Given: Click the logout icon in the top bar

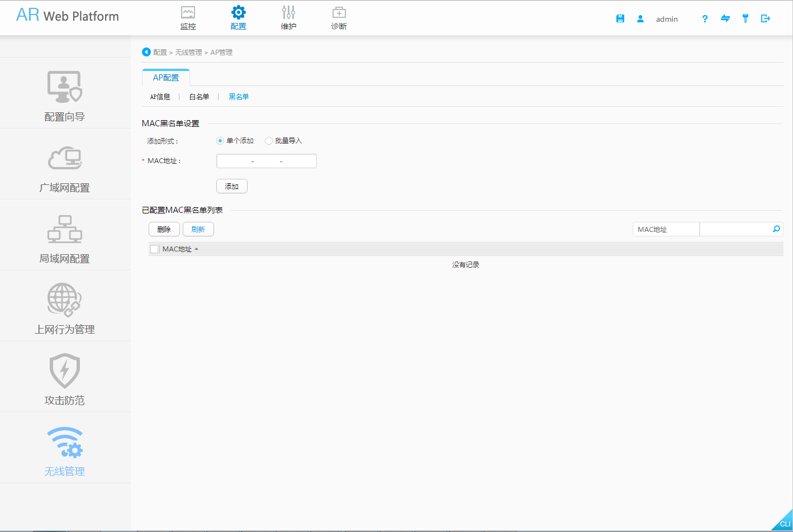Looking at the screenshot, I should click(766, 18).
